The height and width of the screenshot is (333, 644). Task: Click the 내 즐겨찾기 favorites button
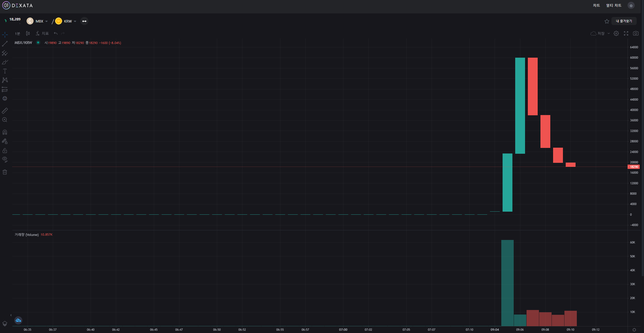624,21
